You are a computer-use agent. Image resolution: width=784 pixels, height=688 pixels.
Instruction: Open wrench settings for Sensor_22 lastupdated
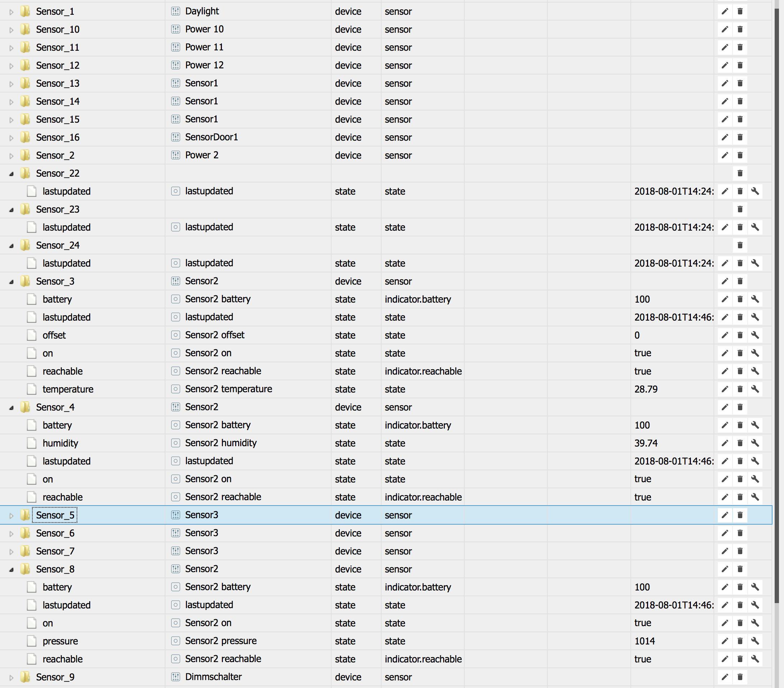click(755, 191)
